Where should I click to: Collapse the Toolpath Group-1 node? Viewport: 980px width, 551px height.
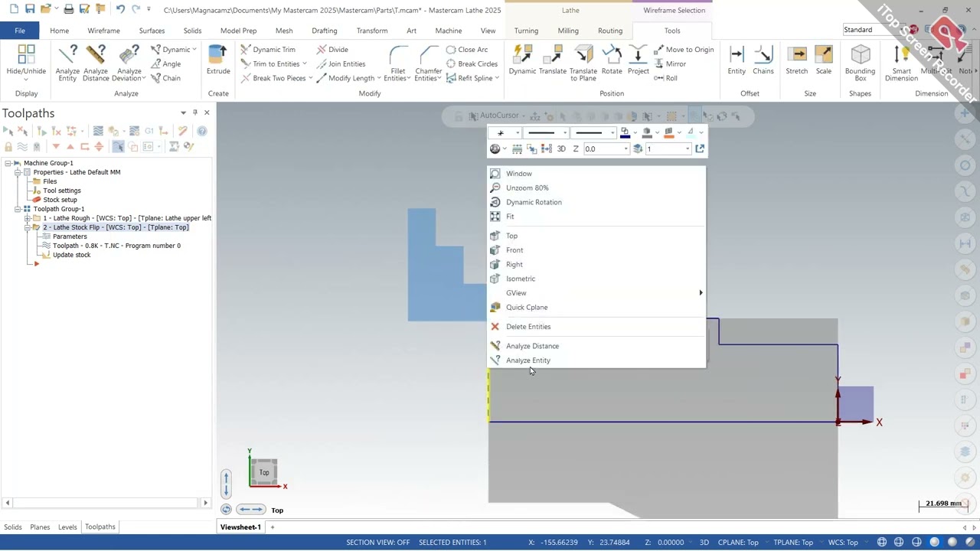coord(17,209)
